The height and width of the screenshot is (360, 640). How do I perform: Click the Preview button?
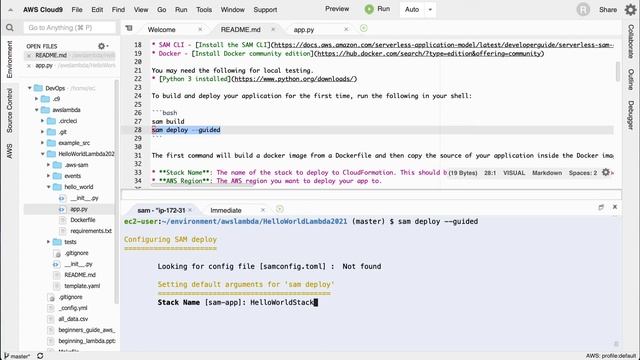click(337, 9)
